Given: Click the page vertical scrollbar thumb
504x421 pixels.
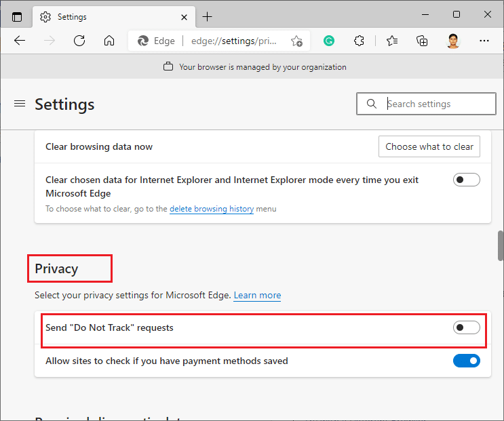Looking at the screenshot, I should tap(501, 245).
